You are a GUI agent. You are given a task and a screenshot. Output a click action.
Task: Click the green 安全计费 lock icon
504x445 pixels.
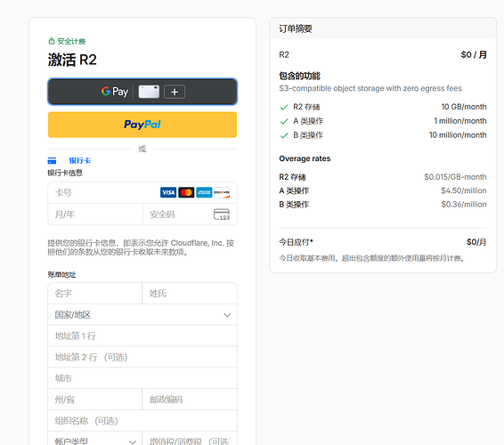[52, 41]
